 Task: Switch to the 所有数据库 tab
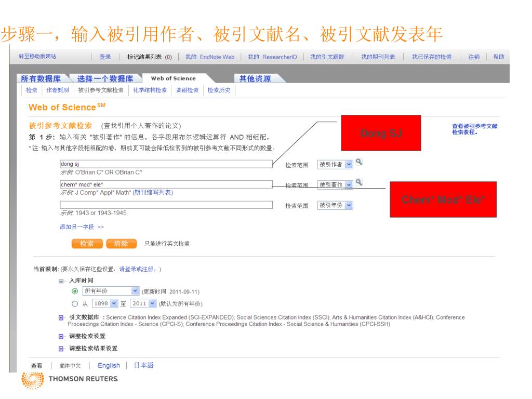pyautogui.click(x=41, y=79)
